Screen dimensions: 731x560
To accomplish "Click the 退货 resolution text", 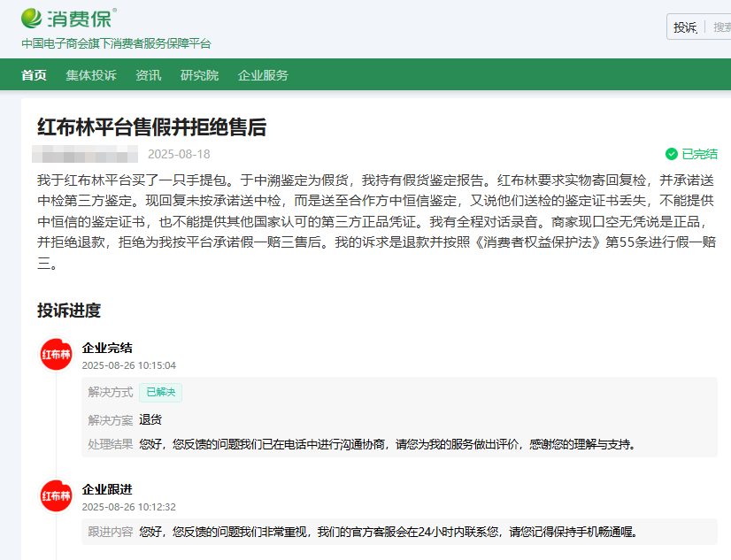I will (150, 419).
